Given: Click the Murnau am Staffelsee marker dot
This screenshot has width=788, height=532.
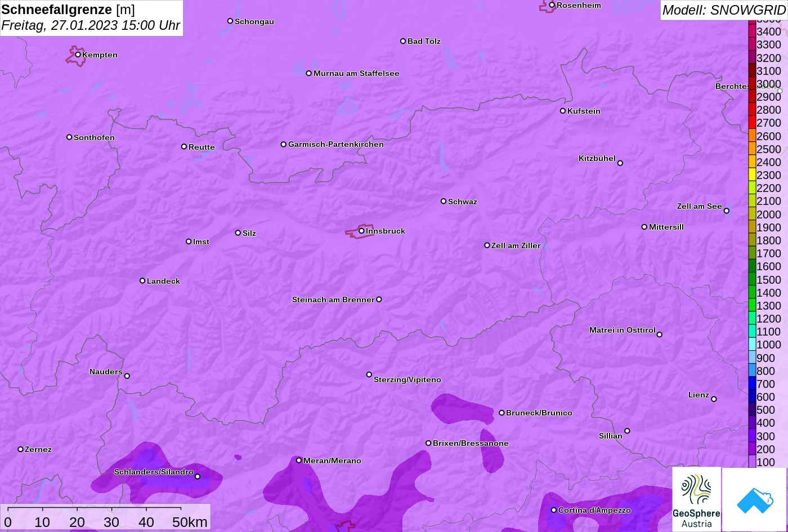Looking at the screenshot, I should 309,73.
